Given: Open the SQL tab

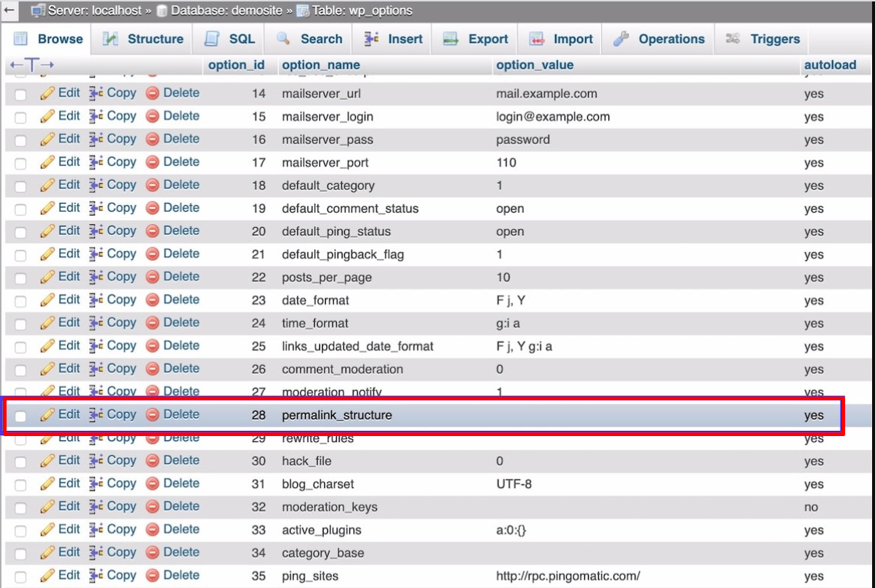Looking at the screenshot, I should 240,38.
